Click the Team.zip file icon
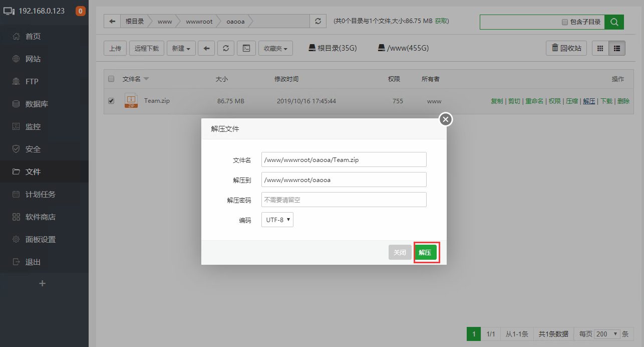The height and width of the screenshot is (347, 644). pos(131,101)
